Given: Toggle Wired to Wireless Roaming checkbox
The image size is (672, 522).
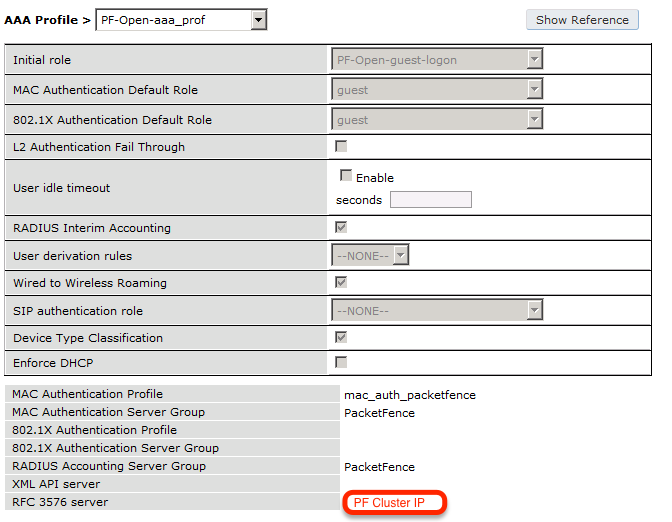Looking at the screenshot, I should pos(341,283).
